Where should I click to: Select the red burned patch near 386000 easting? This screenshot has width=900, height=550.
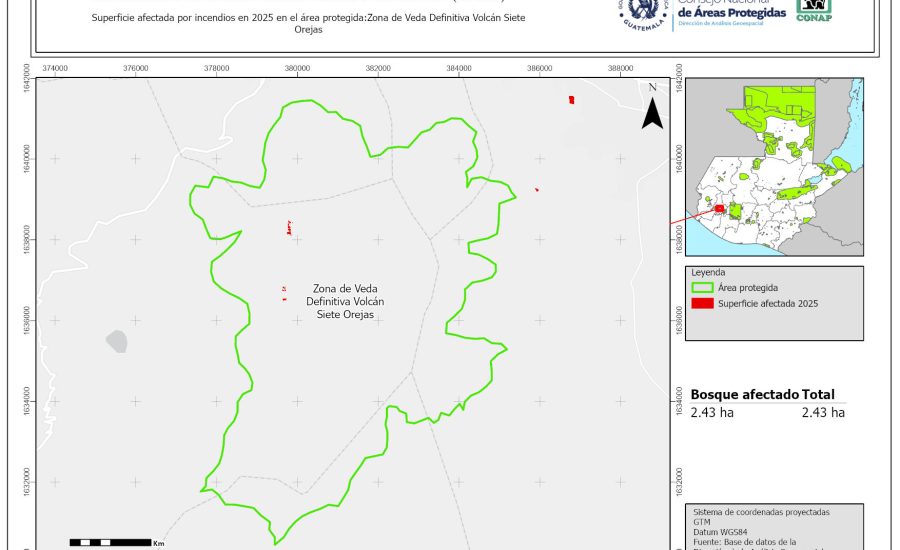[x=571, y=99]
